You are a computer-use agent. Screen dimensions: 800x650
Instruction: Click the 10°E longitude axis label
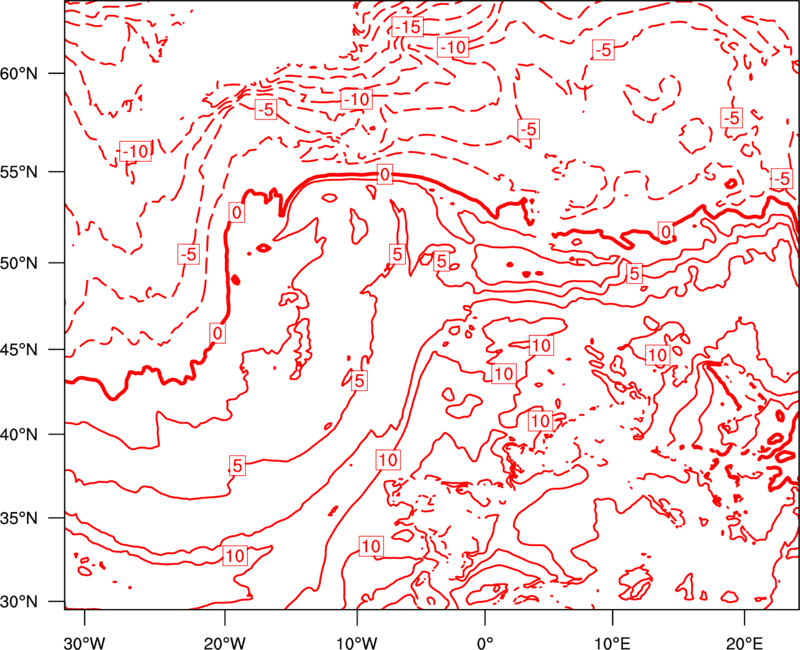pyautogui.click(x=612, y=643)
